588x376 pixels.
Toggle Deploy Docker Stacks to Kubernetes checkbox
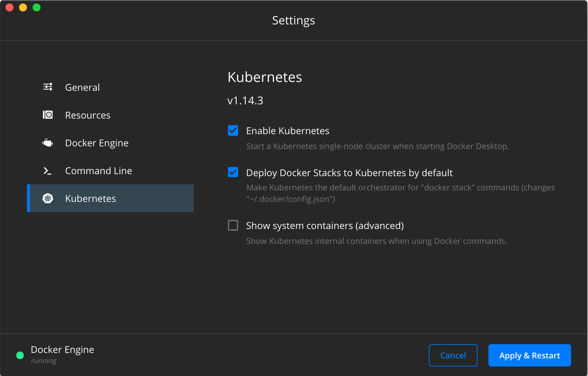click(233, 172)
